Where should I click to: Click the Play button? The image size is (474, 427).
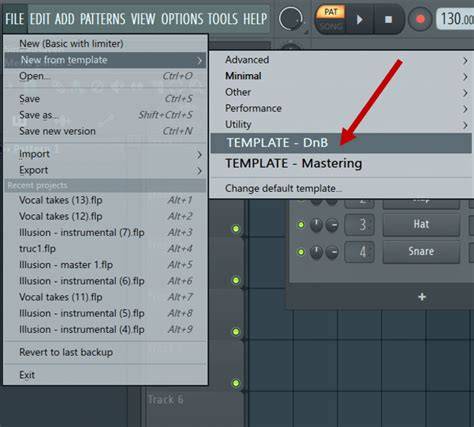(359, 20)
